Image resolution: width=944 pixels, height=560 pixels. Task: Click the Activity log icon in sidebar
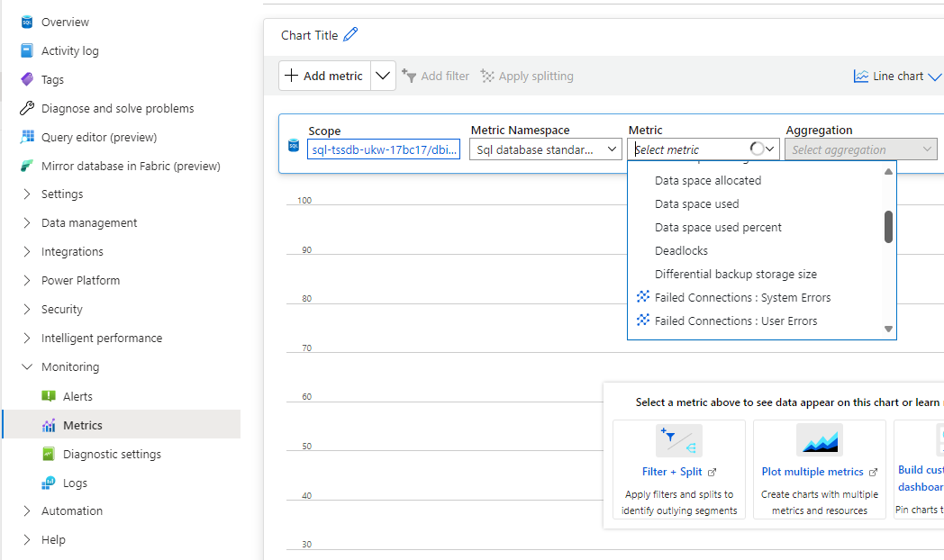pos(26,50)
